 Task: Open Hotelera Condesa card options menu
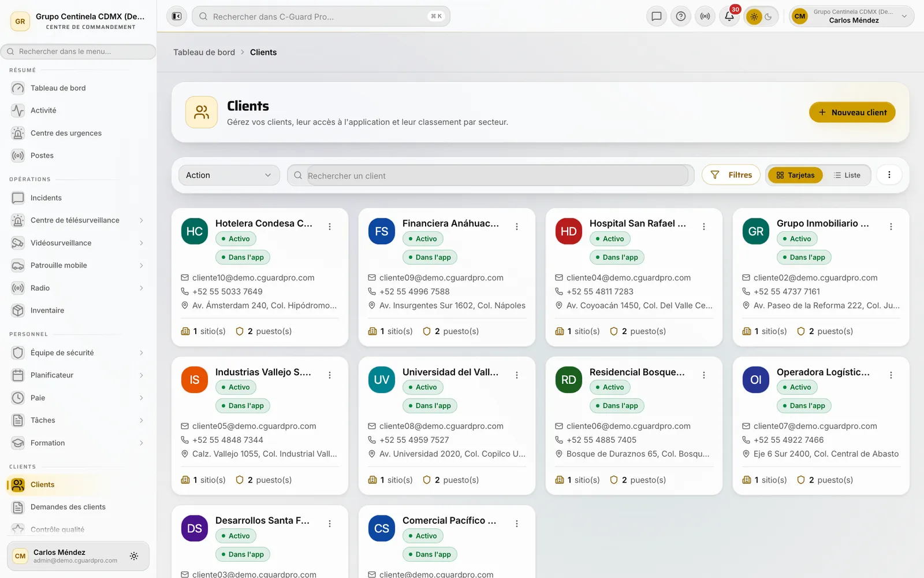point(330,227)
